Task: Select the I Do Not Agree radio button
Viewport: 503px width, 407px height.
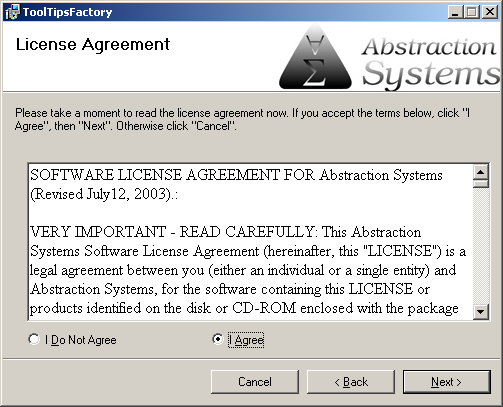Action: [x=34, y=340]
